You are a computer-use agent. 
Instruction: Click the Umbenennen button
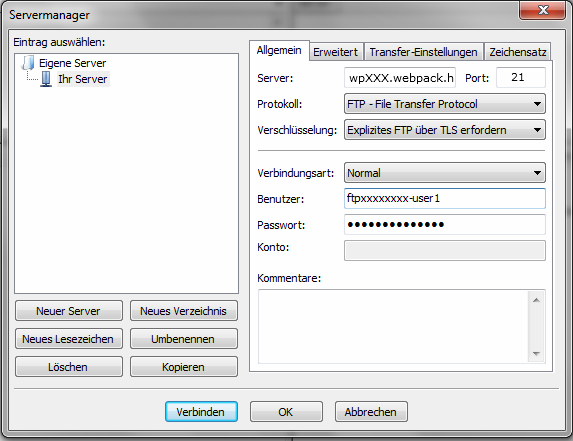pos(184,339)
